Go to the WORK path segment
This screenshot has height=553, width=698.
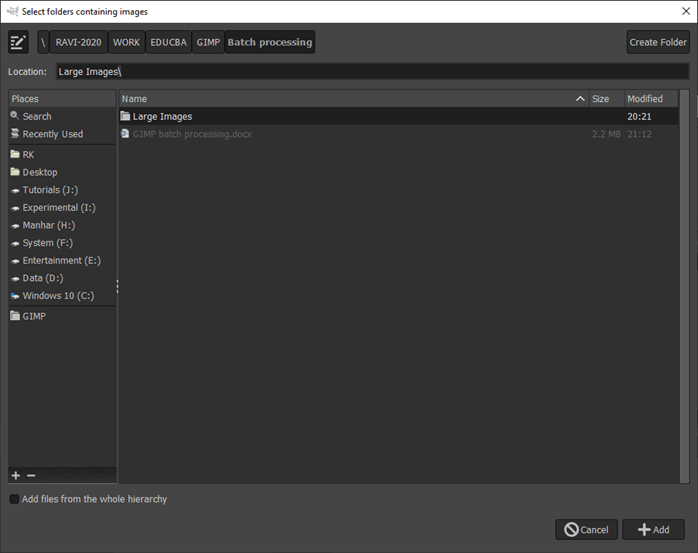tap(126, 42)
